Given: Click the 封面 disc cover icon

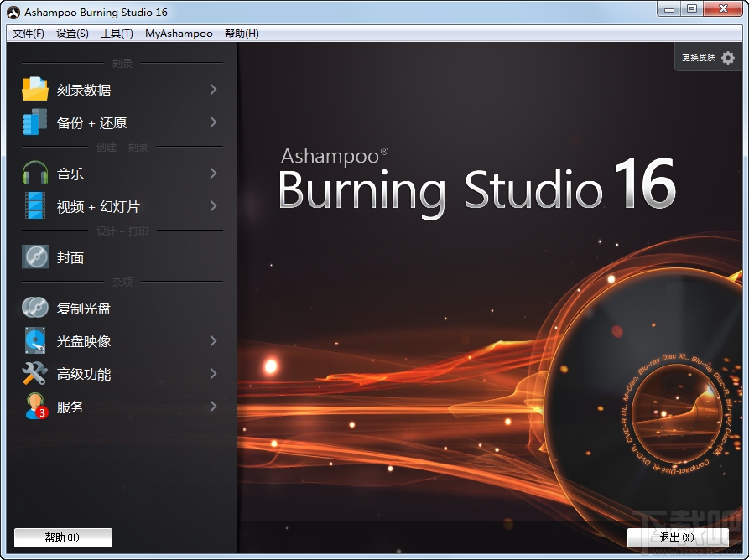Looking at the screenshot, I should [x=35, y=257].
